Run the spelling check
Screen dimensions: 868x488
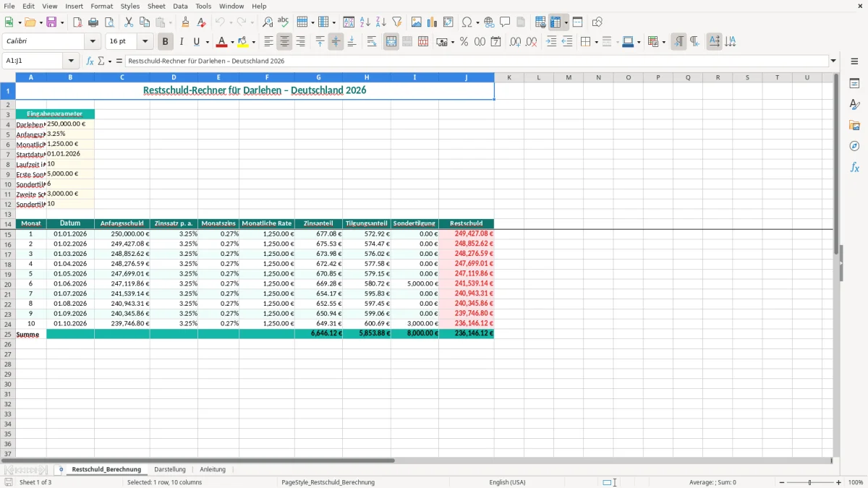284,22
